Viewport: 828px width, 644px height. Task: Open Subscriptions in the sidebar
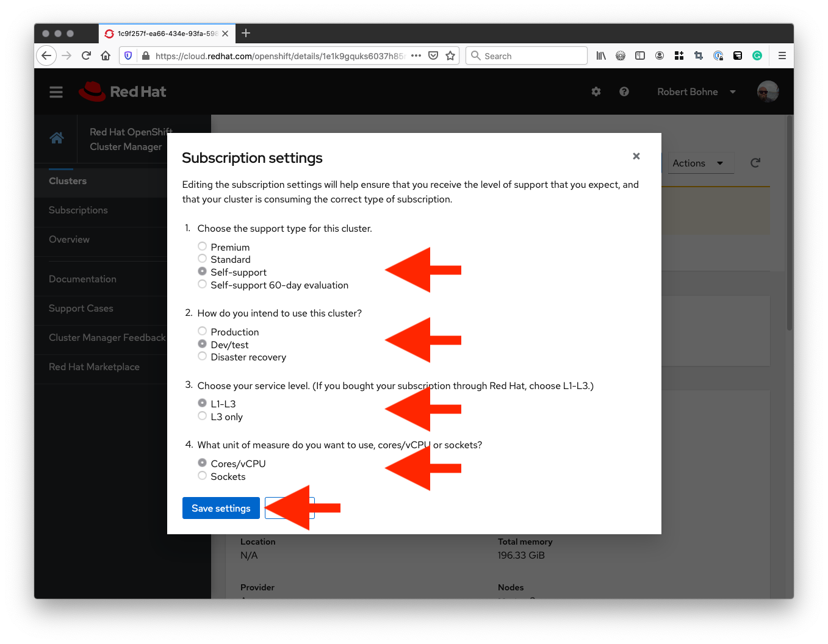click(x=78, y=210)
